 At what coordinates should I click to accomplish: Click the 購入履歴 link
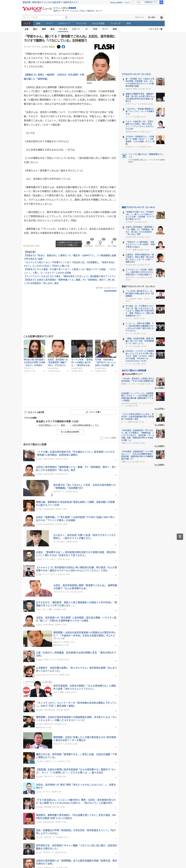click(x=152, y=18)
